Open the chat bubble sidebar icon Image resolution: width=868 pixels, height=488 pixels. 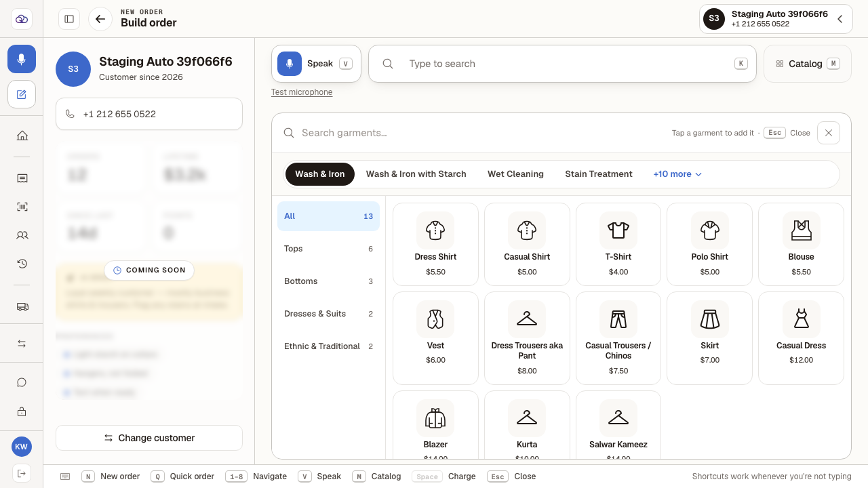point(22,382)
